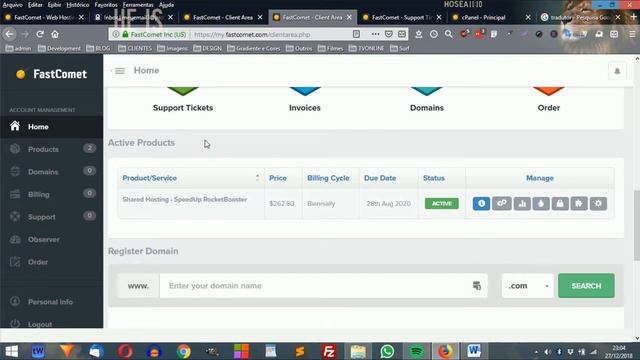Viewport: 640px width, 360px height.
Task: Open Personal Info in the sidebar
Action: tap(51, 302)
